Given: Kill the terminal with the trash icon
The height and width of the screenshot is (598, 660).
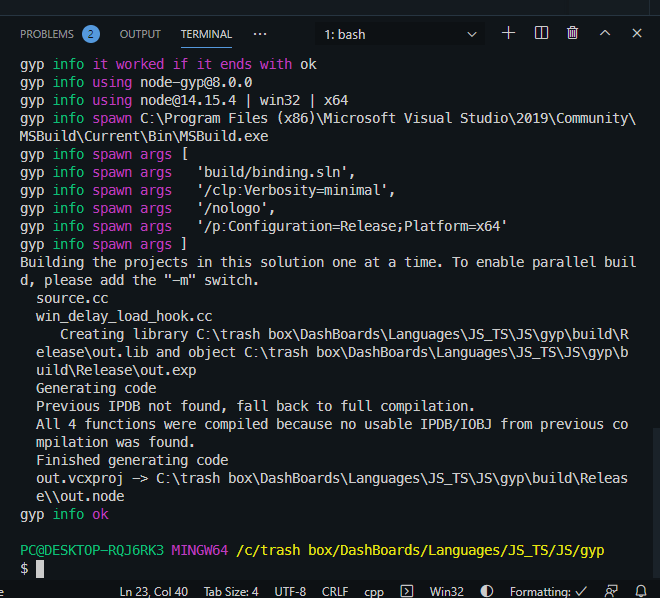Looking at the screenshot, I should click(572, 33).
